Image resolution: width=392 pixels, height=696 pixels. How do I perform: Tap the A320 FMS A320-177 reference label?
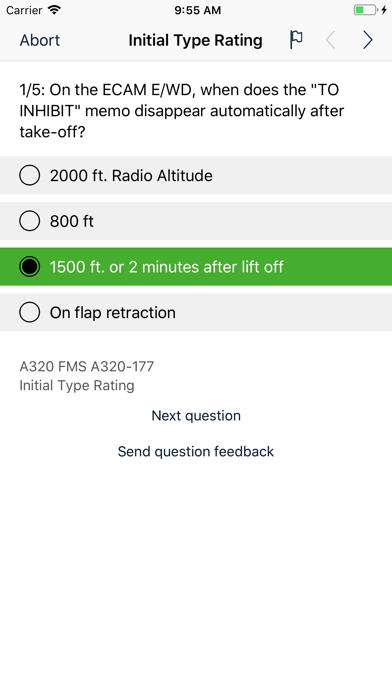click(x=87, y=367)
